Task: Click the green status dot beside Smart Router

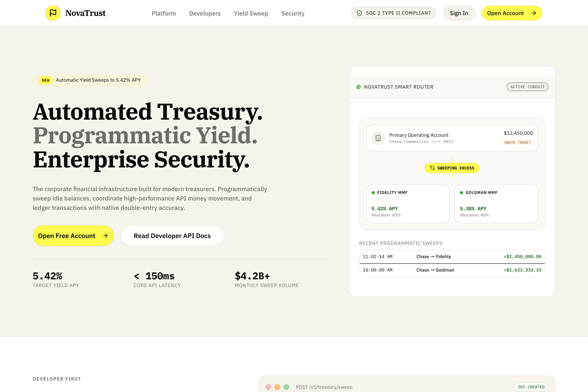Action: (x=358, y=87)
